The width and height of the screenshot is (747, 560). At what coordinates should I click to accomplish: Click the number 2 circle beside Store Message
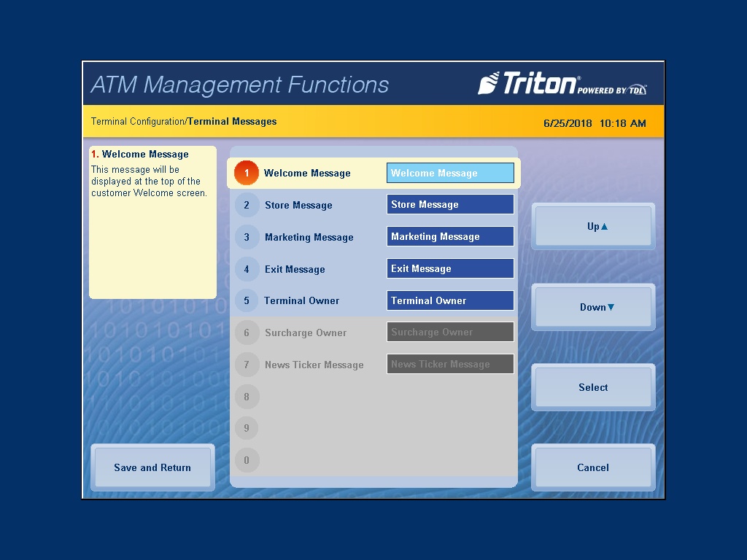point(247,205)
